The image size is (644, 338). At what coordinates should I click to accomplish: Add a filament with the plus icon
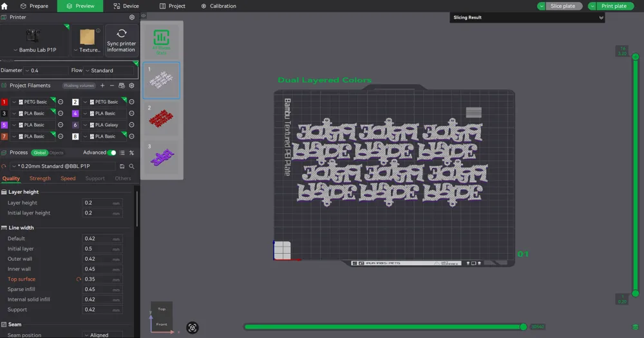point(102,86)
